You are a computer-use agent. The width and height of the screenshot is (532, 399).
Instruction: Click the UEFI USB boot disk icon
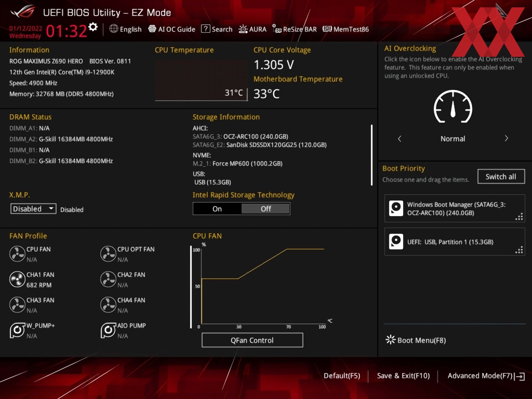tap(396, 242)
